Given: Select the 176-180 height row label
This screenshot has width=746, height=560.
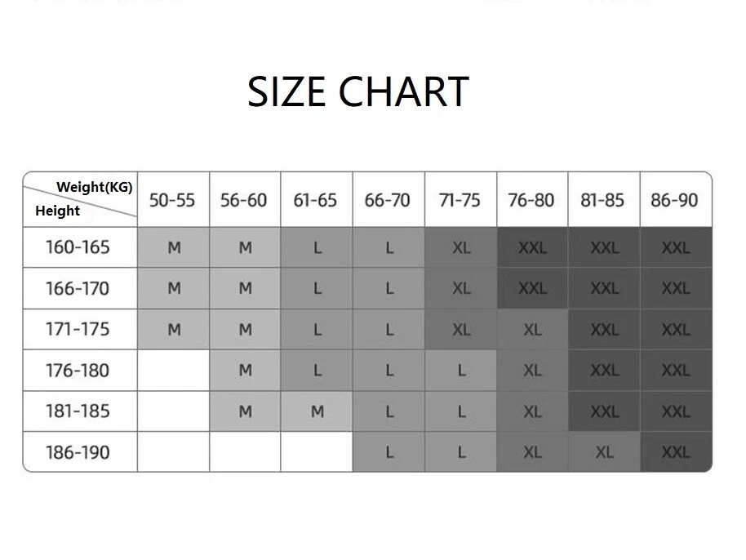Looking at the screenshot, I should pos(78,371).
